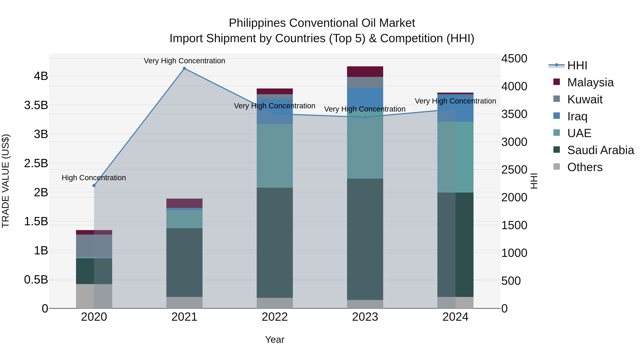
Task: Select the Malaysia segment of 2023 bar
Action: (x=365, y=72)
